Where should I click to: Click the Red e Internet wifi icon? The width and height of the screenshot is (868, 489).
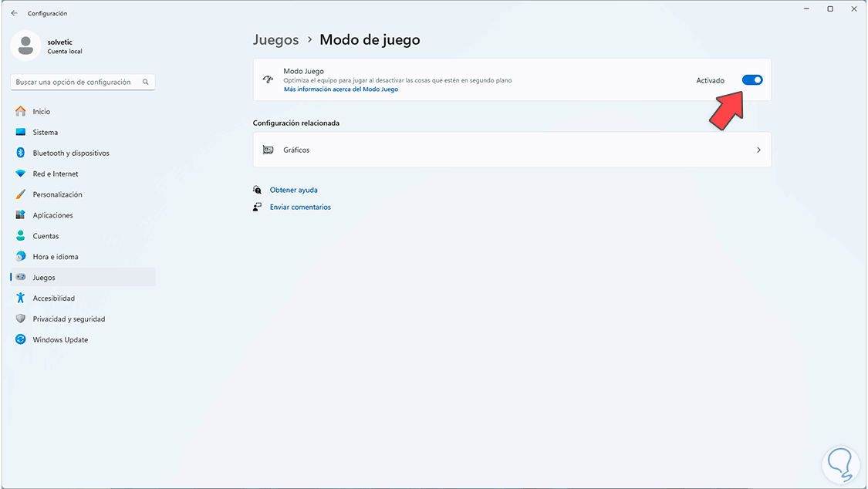[21, 174]
